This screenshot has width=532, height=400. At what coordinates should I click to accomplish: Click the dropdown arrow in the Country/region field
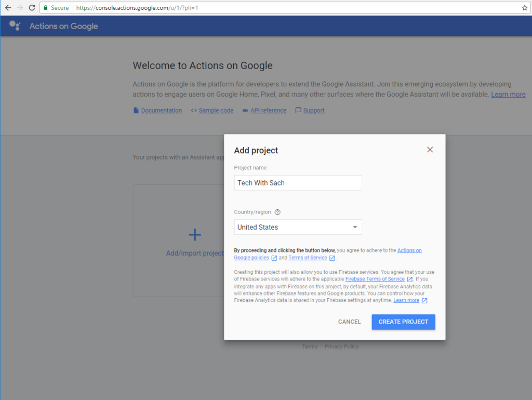355,227
